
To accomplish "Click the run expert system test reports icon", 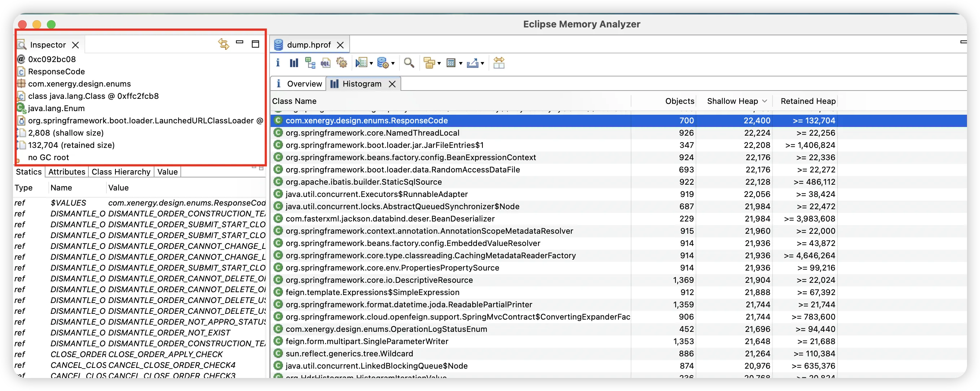I will click(361, 63).
